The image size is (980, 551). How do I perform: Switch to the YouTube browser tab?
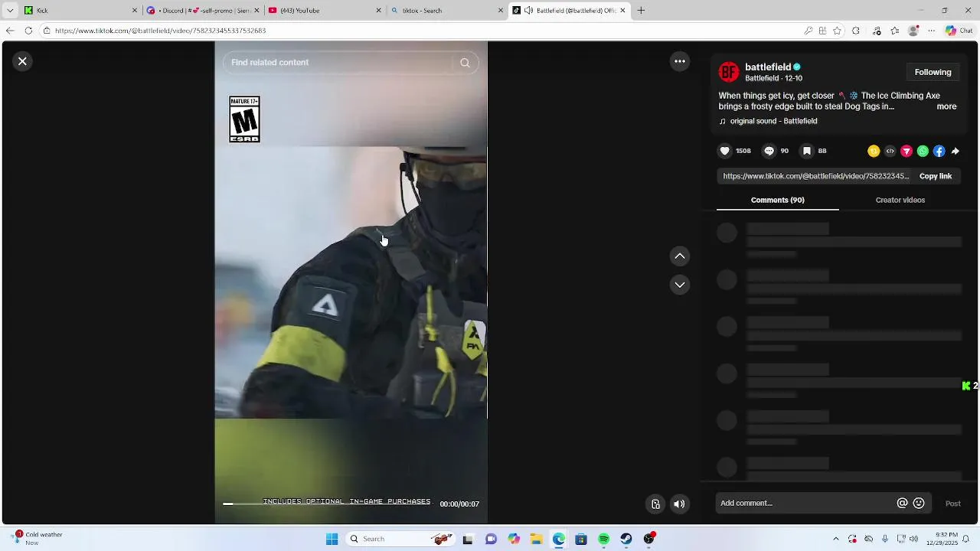pyautogui.click(x=325, y=11)
